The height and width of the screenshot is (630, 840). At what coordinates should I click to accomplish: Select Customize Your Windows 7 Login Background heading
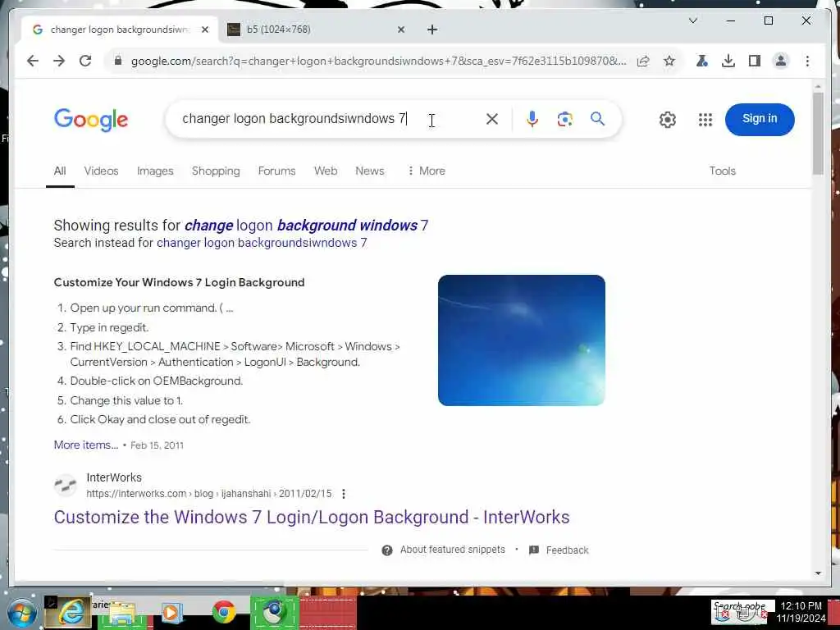point(179,283)
